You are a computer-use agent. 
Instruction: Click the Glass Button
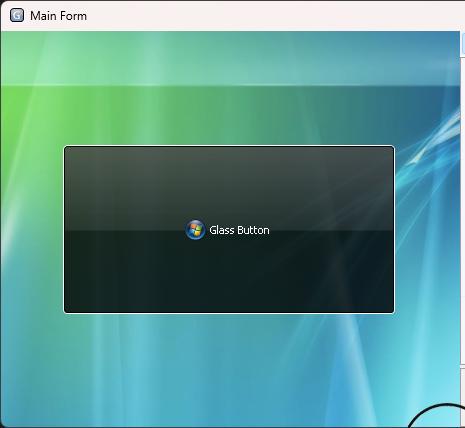click(x=229, y=229)
